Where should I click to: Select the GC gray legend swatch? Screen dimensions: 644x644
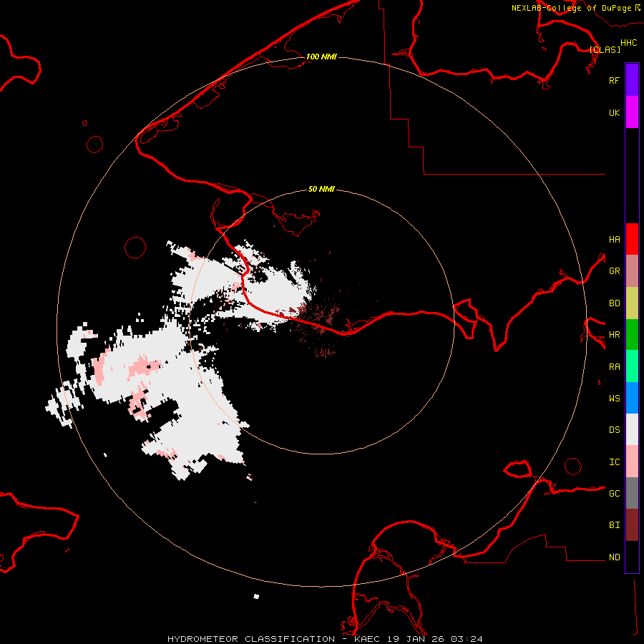(x=632, y=493)
